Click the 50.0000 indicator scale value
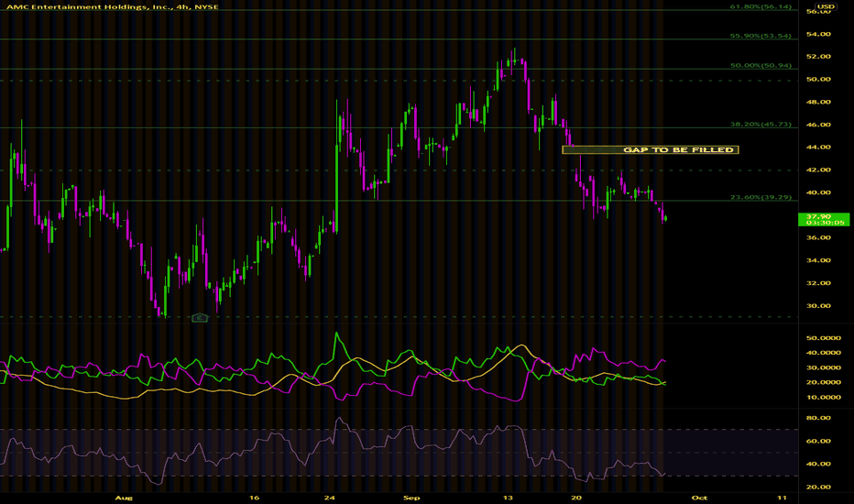 pos(824,338)
